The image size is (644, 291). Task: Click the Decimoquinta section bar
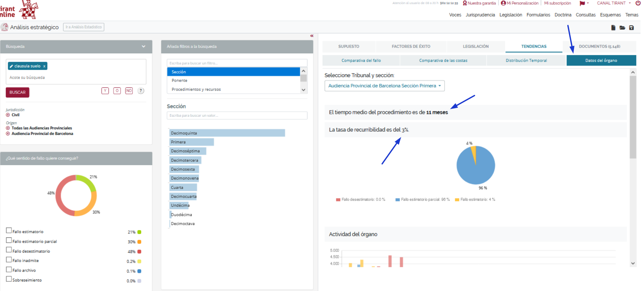coord(227,133)
